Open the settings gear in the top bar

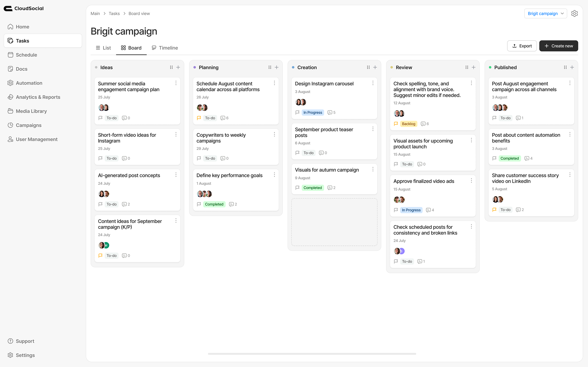coord(574,13)
